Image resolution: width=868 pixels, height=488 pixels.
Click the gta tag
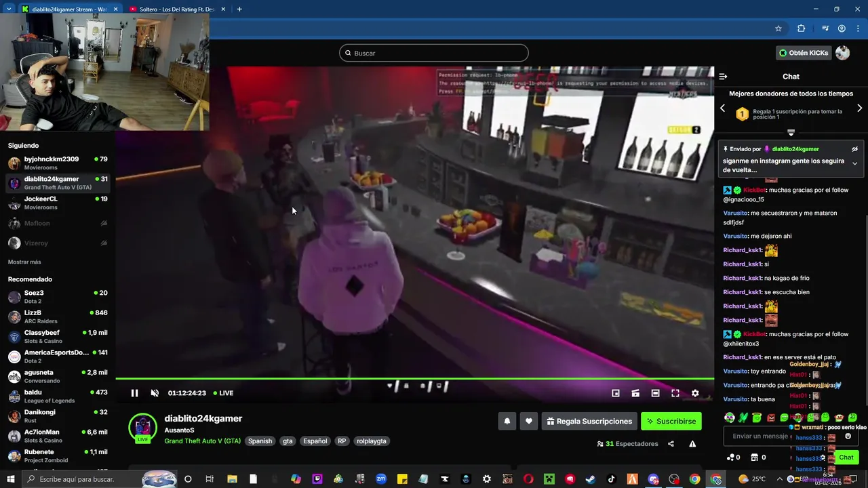[x=288, y=441]
